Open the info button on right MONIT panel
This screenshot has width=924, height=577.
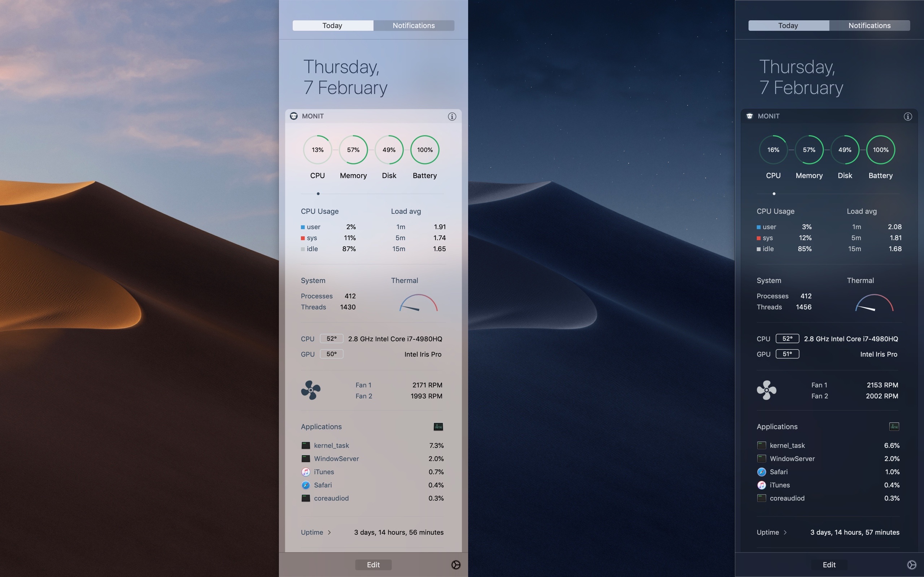pos(907,116)
